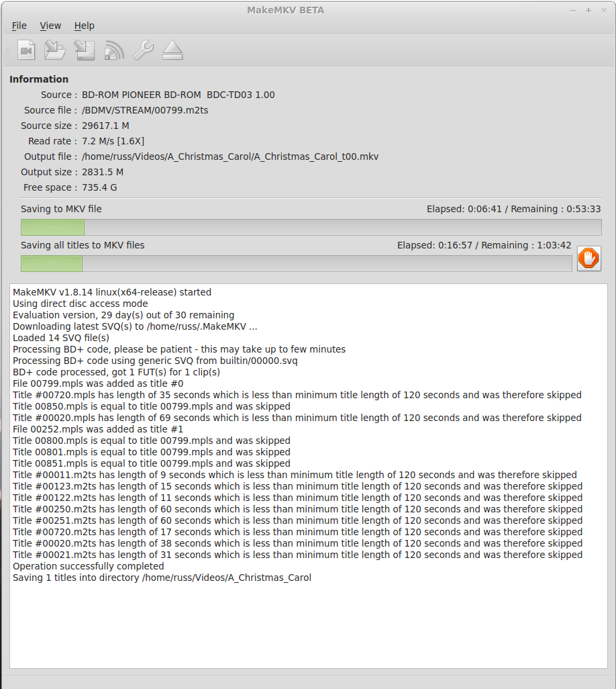Click the Elapsed 0:06:41 / Remaining 0:53:33 text
Screen dimensions: 616x689
tap(514, 209)
